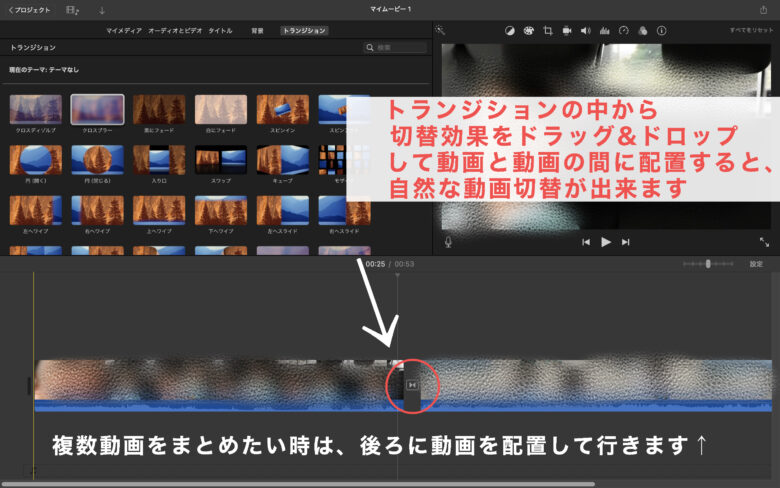Click すべてをリセット button
The height and width of the screenshot is (488, 780).
click(751, 31)
